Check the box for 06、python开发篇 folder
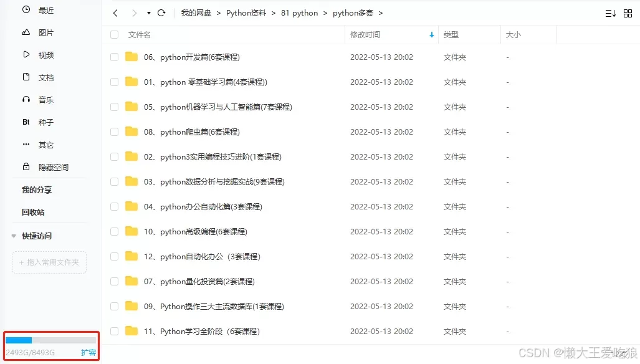The width and height of the screenshot is (640, 364). pyautogui.click(x=114, y=57)
